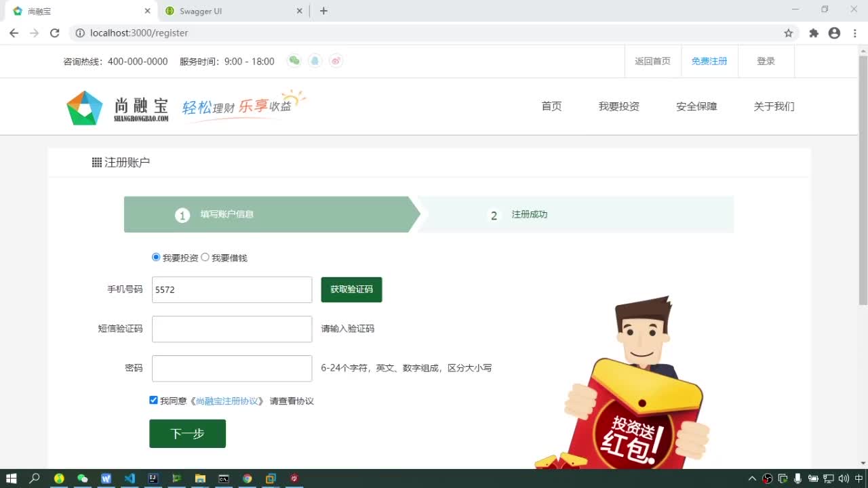Open the 尚融宝注册协议 link
Viewport: 868px width, 488px height.
(x=227, y=401)
